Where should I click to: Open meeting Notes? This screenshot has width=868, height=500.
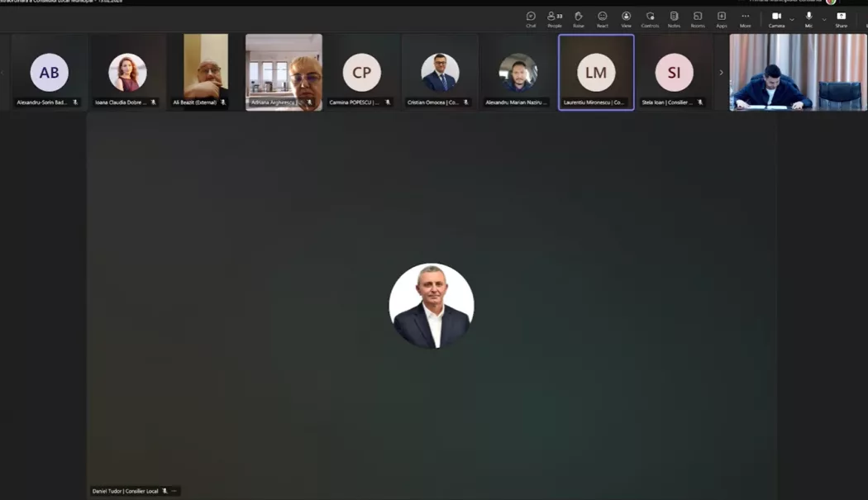(674, 19)
